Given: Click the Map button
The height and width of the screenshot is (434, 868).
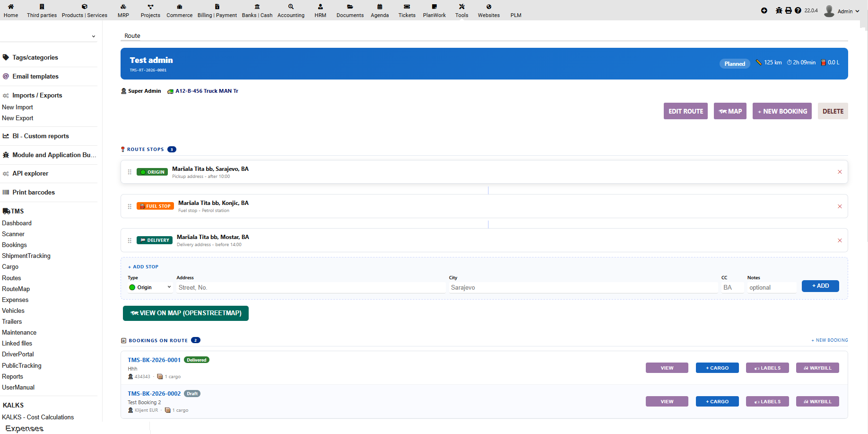Looking at the screenshot, I should (x=730, y=111).
